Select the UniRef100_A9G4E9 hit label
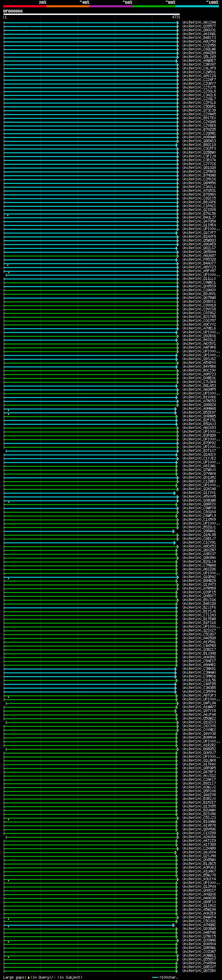 tap(199, 244)
